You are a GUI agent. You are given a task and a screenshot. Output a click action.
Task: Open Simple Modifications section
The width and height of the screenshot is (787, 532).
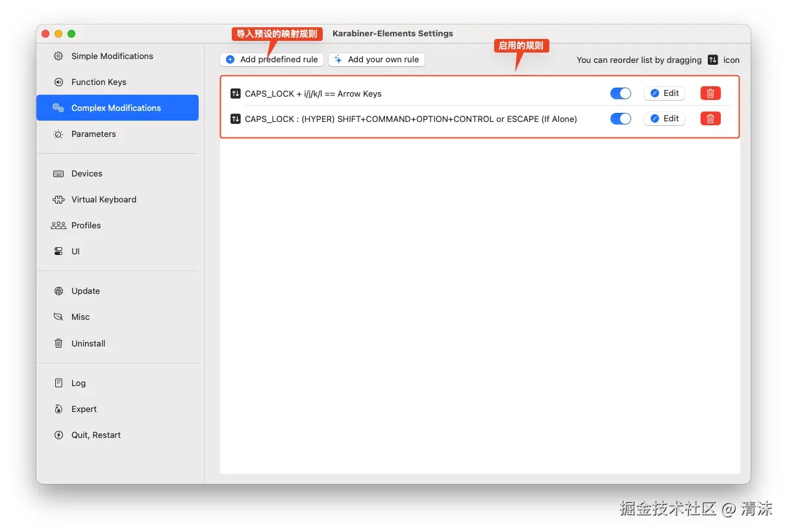118,56
